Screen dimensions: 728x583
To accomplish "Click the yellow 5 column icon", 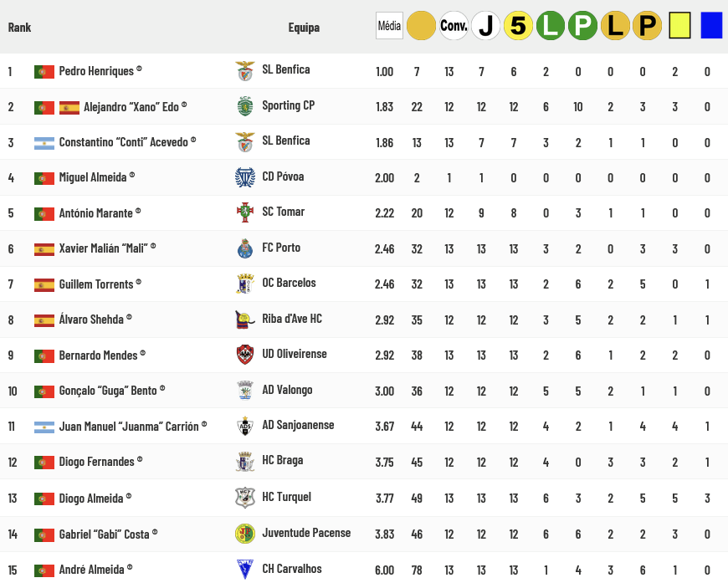I will (518, 26).
